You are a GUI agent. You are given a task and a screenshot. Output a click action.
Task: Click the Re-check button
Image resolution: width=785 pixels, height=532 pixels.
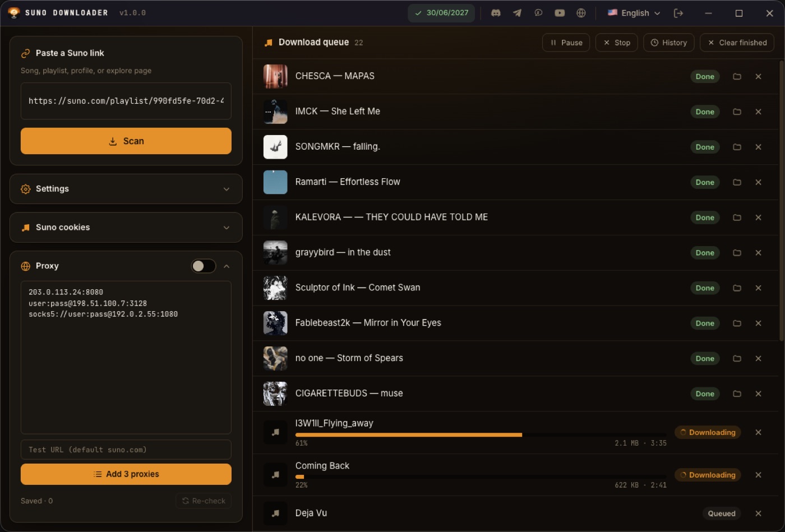pyautogui.click(x=204, y=501)
